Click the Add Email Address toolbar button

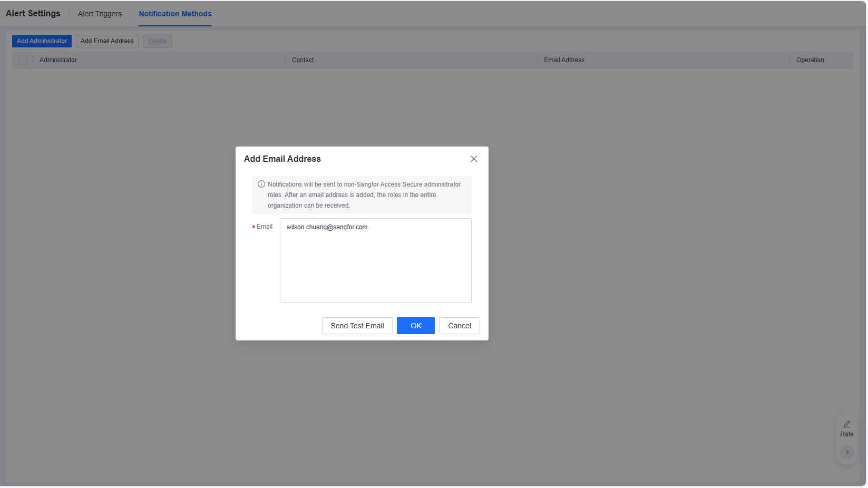pos(107,41)
